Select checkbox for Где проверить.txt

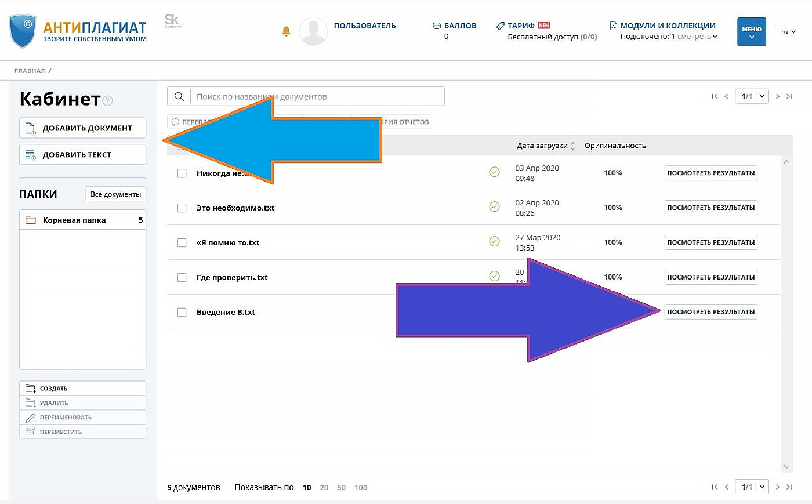coord(182,277)
